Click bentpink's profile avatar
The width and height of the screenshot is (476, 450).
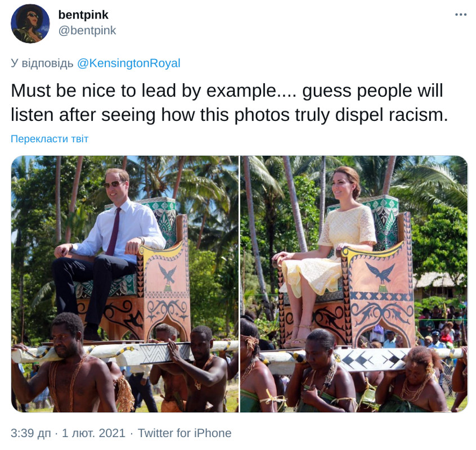[30, 24]
